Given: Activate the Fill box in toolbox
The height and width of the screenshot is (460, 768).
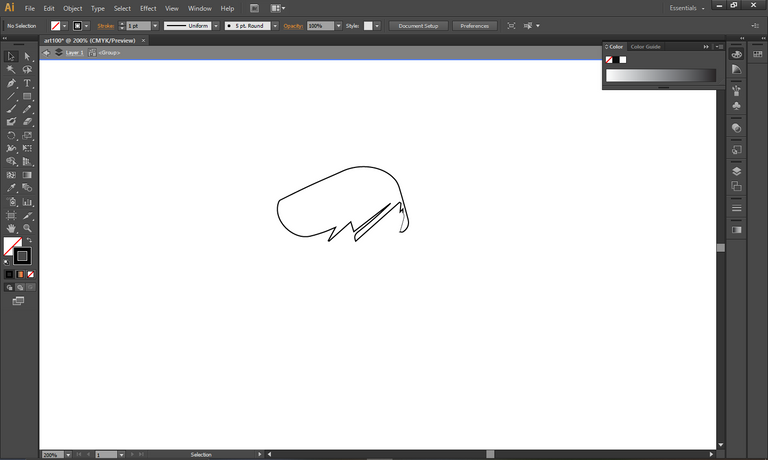Looking at the screenshot, I should 11,245.
